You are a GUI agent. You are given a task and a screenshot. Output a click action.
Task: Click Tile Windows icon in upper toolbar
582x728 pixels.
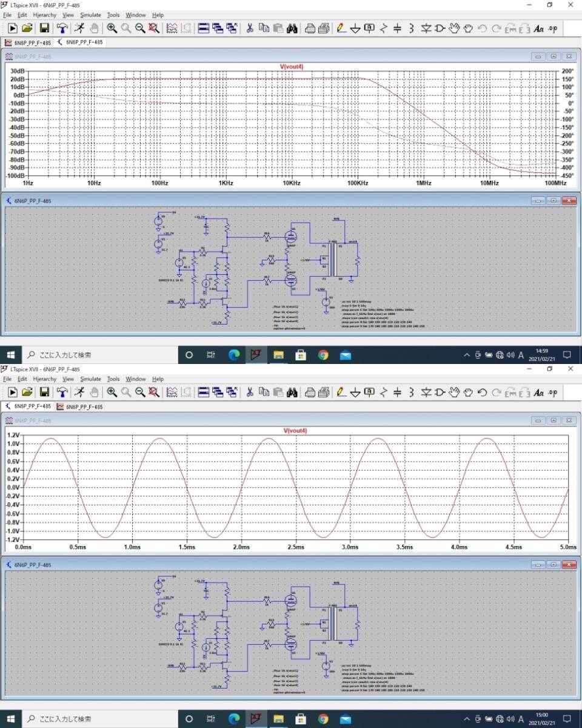pyautogui.click(x=202, y=28)
